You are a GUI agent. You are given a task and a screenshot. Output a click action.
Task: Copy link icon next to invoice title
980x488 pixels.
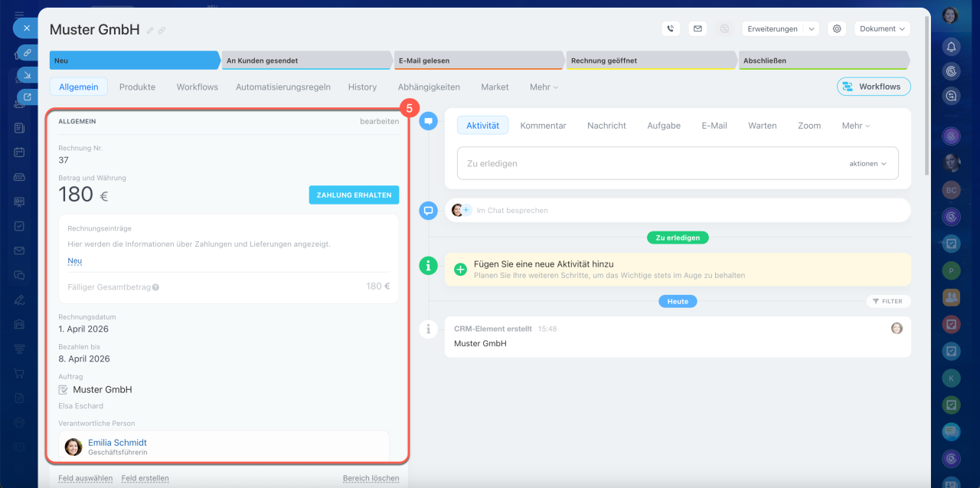coord(162,31)
